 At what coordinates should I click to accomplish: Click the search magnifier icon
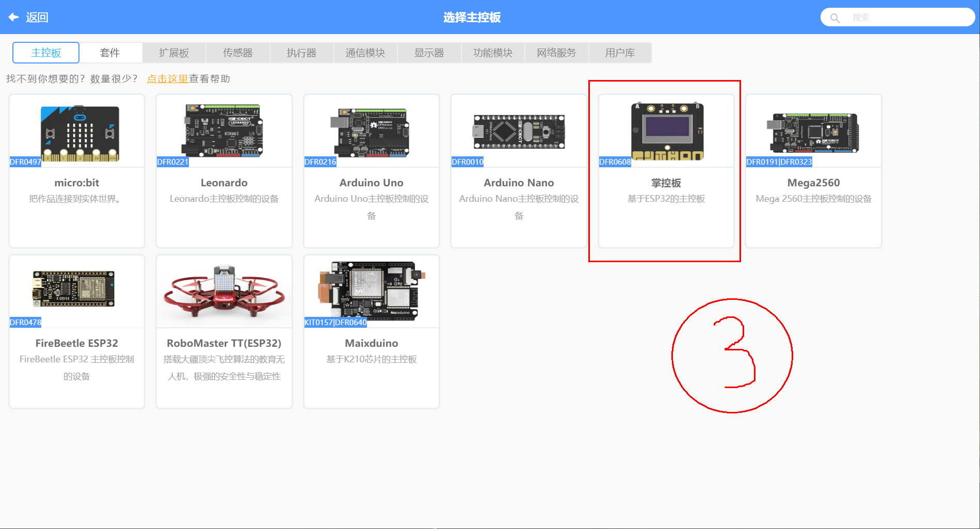coord(834,18)
